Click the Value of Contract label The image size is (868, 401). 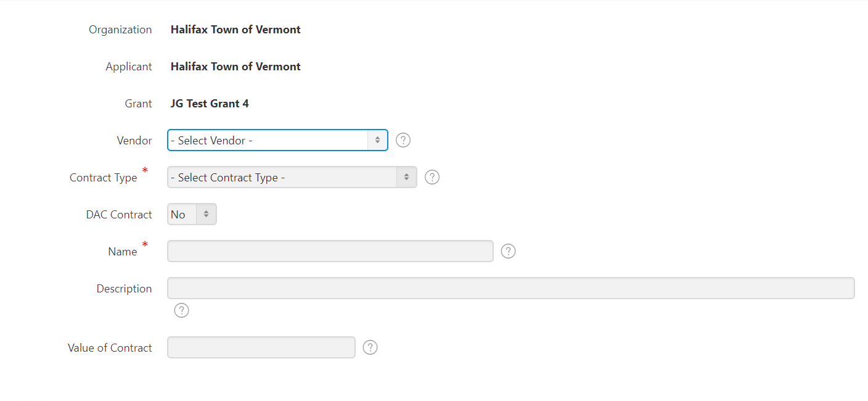(x=110, y=348)
